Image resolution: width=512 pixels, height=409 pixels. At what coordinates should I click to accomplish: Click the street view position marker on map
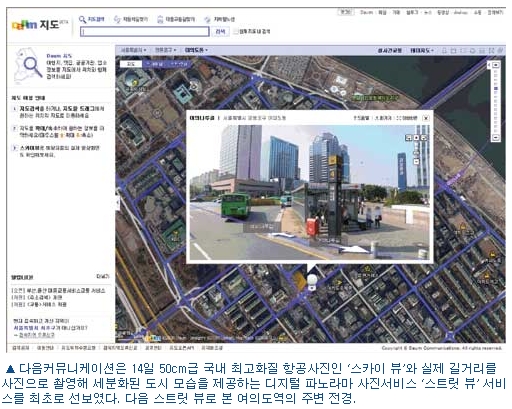[x=312, y=282]
